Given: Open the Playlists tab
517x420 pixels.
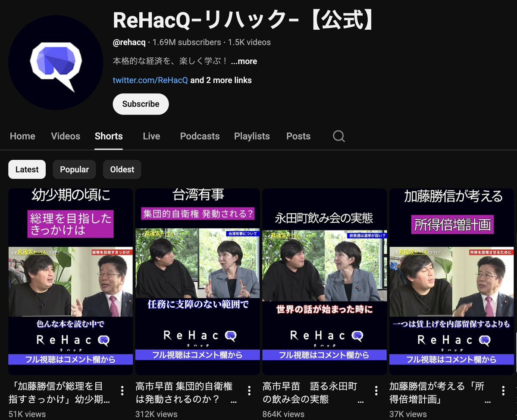Looking at the screenshot, I should click(252, 136).
